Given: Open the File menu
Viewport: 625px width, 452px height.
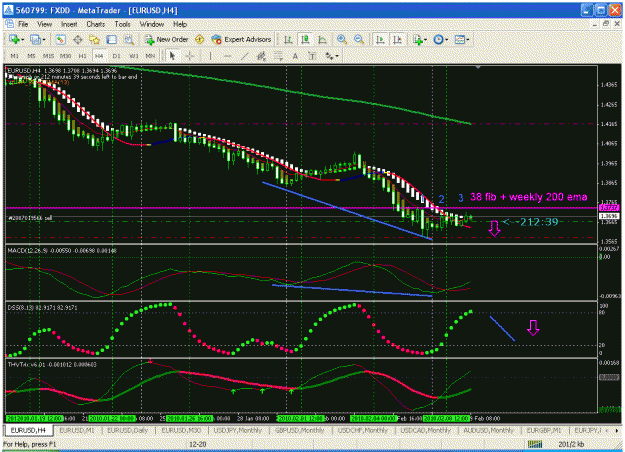Looking at the screenshot, I should click(23, 24).
